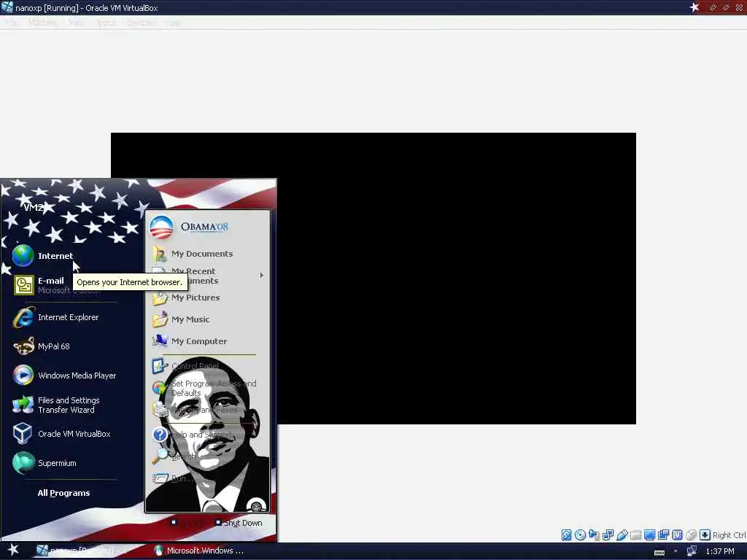Click the VirtualBox title bar app icon
This screenshot has width=747, height=560.
(x=7, y=7)
